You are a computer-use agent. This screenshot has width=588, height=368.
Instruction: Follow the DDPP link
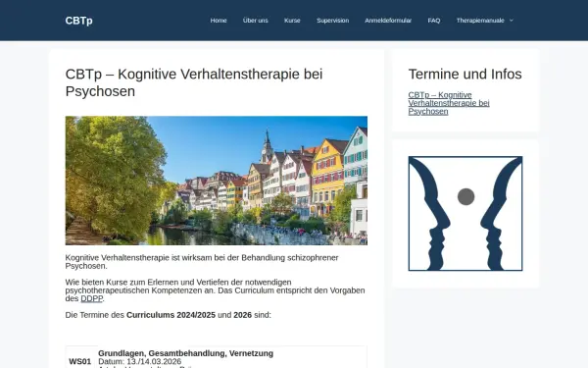[x=91, y=299]
